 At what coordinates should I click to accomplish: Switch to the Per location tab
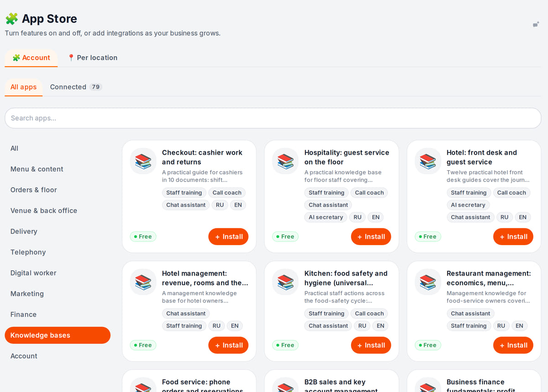pyautogui.click(x=92, y=58)
